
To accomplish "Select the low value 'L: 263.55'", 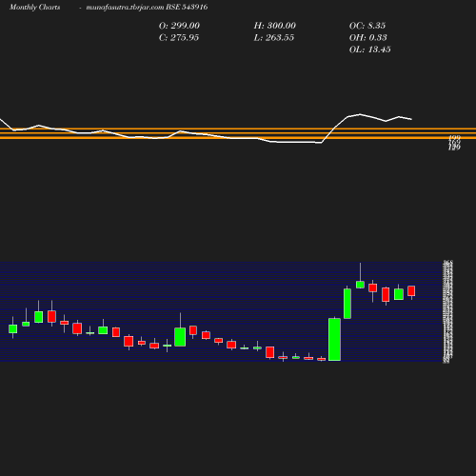I will [274, 38].
